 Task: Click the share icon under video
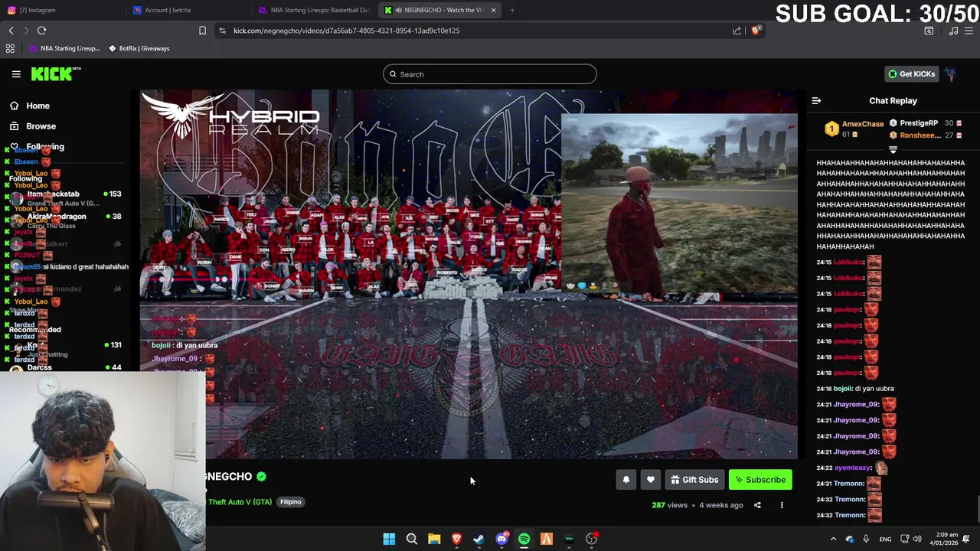(757, 505)
